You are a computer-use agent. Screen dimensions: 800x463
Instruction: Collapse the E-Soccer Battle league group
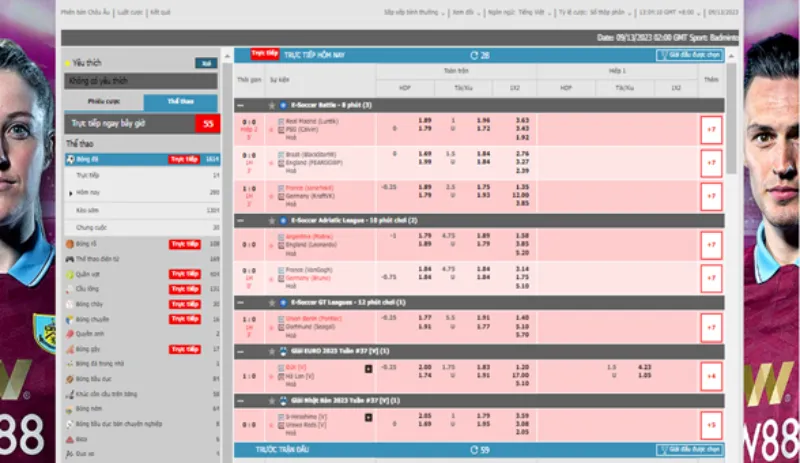click(x=241, y=105)
